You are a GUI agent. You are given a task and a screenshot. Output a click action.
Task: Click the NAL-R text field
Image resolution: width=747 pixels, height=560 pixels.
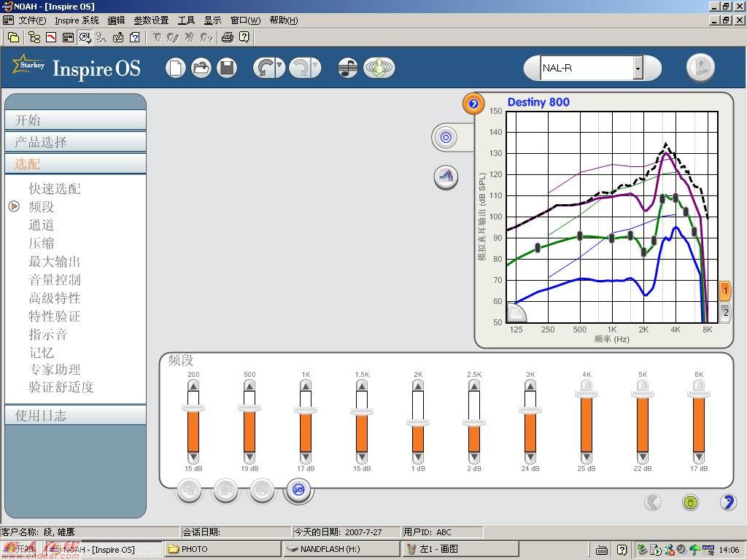coord(587,69)
